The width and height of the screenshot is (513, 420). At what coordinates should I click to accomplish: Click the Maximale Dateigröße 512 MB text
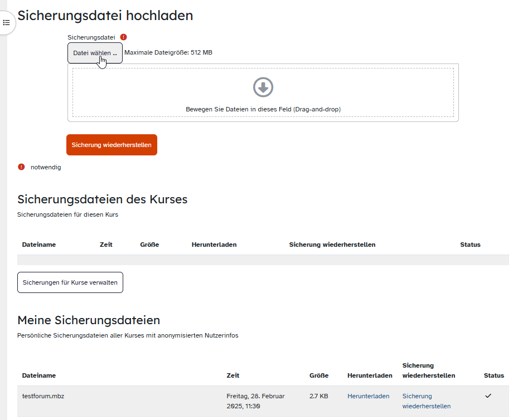(168, 52)
